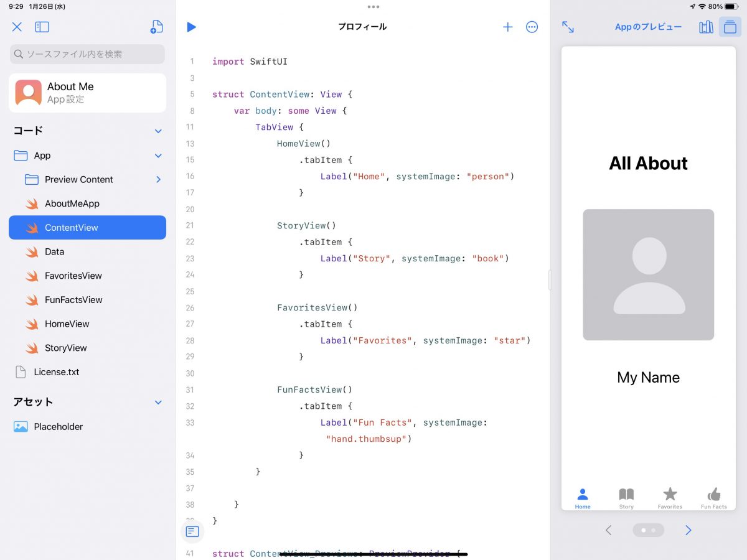
Task: Toggle the sidebar visibility icon
Action: point(42,27)
